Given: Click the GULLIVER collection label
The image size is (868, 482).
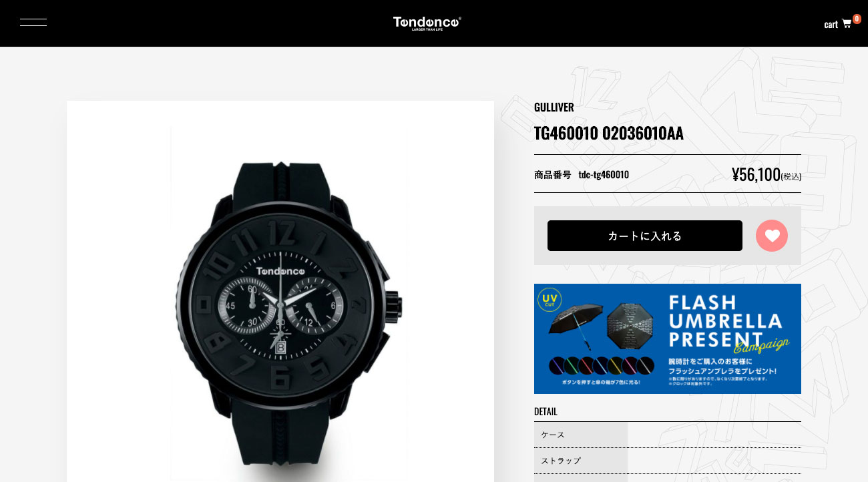Looking at the screenshot, I should [554, 107].
